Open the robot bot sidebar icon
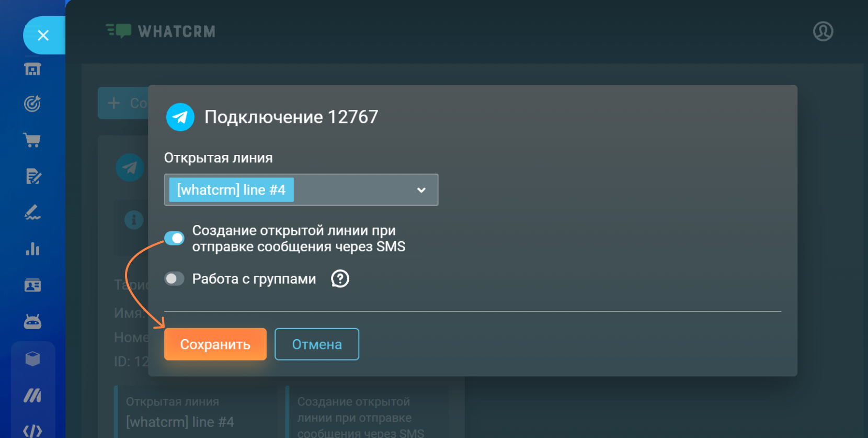This screenshot has height=438, width=868. (x=32, y=322)
